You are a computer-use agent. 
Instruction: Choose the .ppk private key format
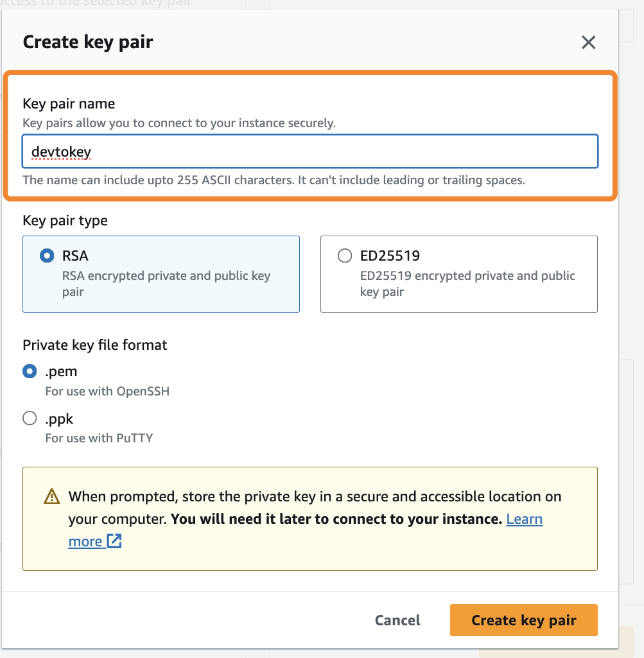(30, 419)
